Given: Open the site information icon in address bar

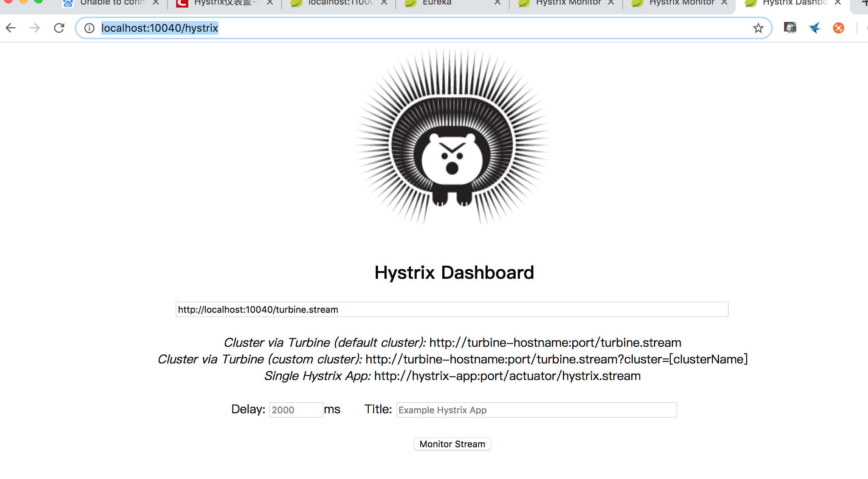Looking at the screenshot, I should (90, 28).
